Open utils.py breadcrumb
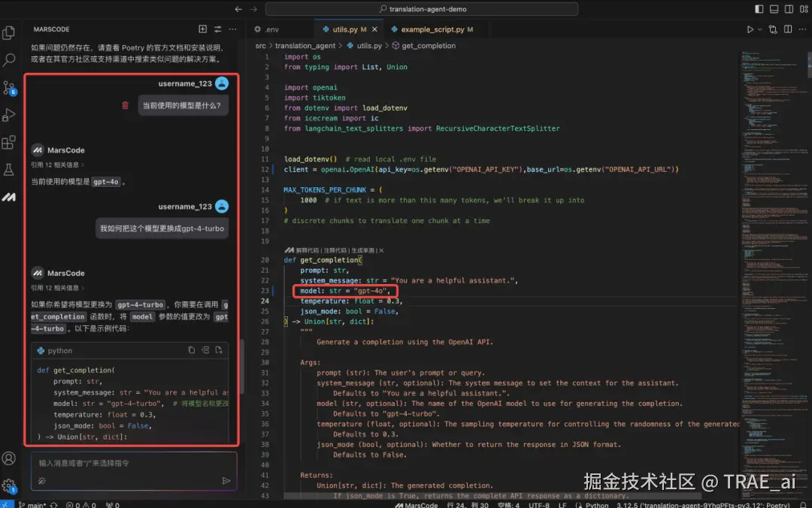The width and height of the screenshot is (812, 508). click(x=365, y=46)
